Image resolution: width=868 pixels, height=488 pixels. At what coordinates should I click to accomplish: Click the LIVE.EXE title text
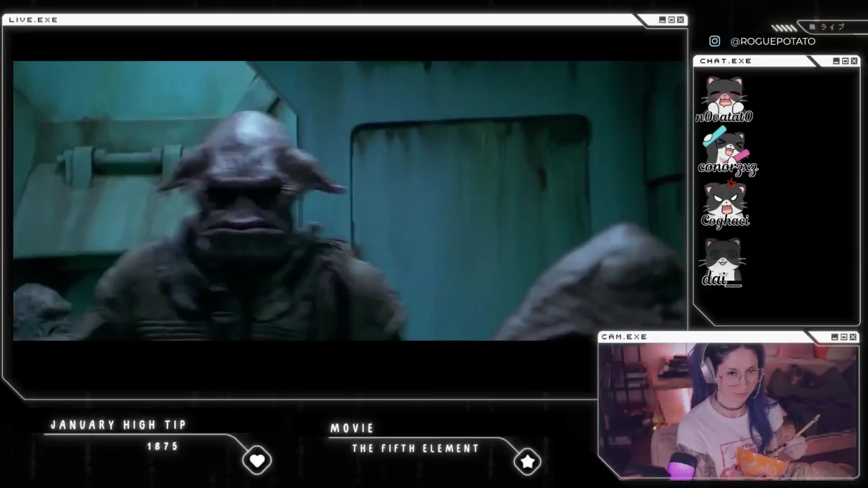[33, 20]
